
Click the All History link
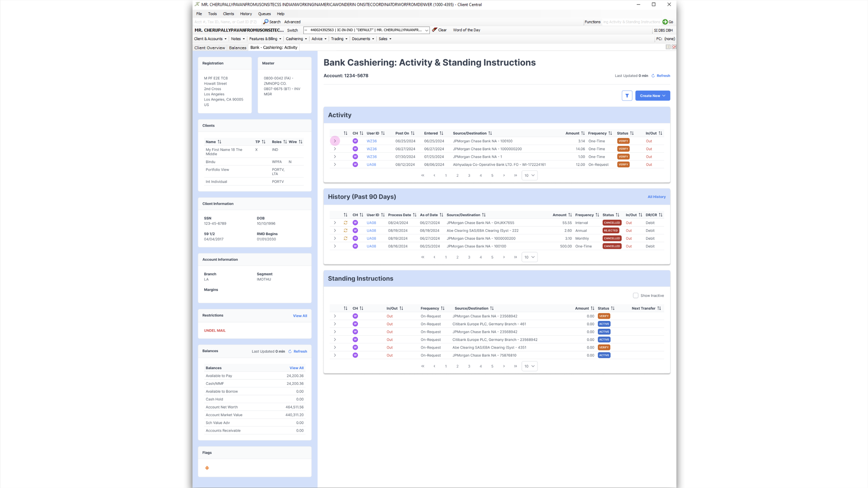[656, 197]
